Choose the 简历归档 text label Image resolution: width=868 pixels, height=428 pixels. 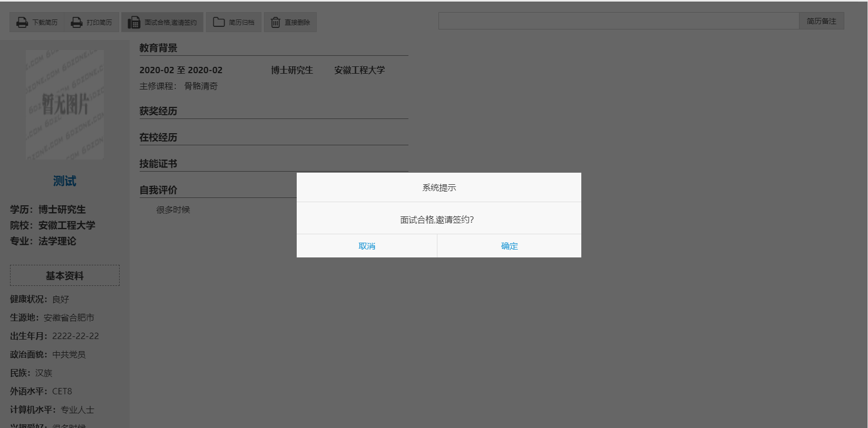point(241,23)
